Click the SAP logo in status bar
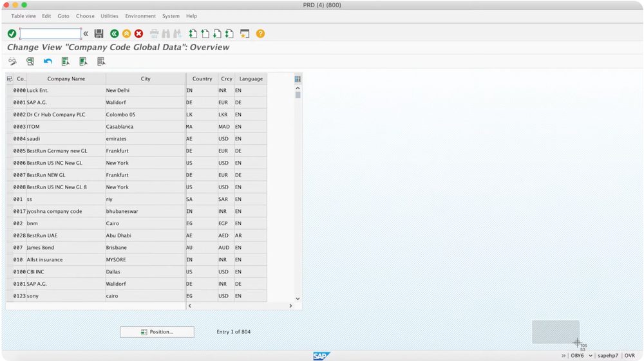 pyautogui.click(x=321, y=356)
